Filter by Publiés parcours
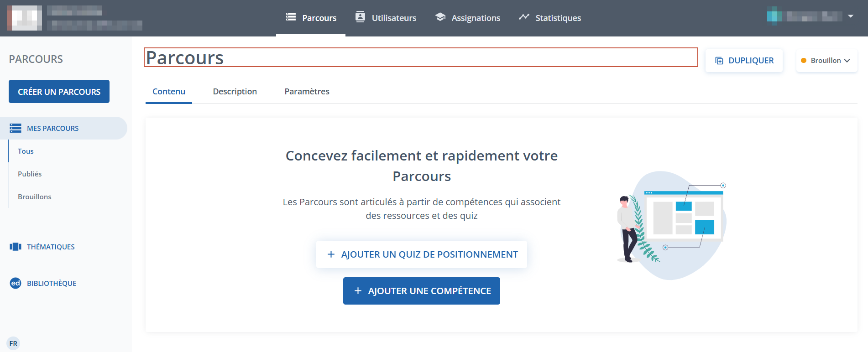868x352 pixels. tap(30, 174)
